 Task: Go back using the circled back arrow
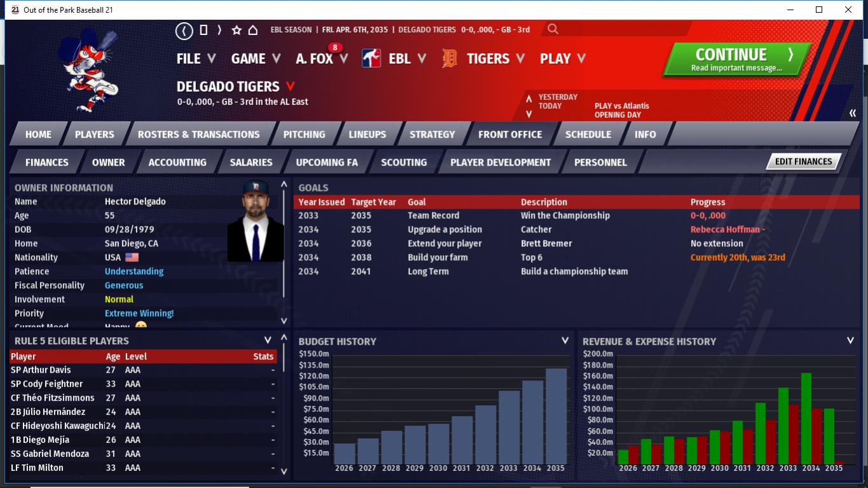pos(184,30)
